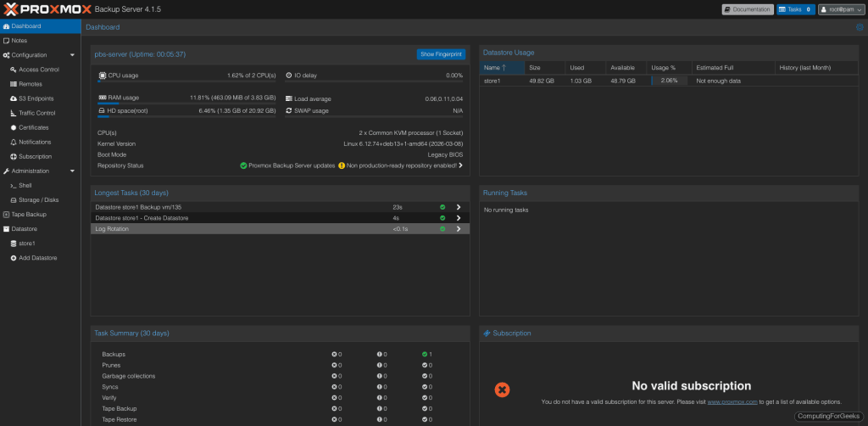Image resolution: width=868 pixels, height=426 pixels.
Task: Click the Load average icon
Action: [289, 98]
